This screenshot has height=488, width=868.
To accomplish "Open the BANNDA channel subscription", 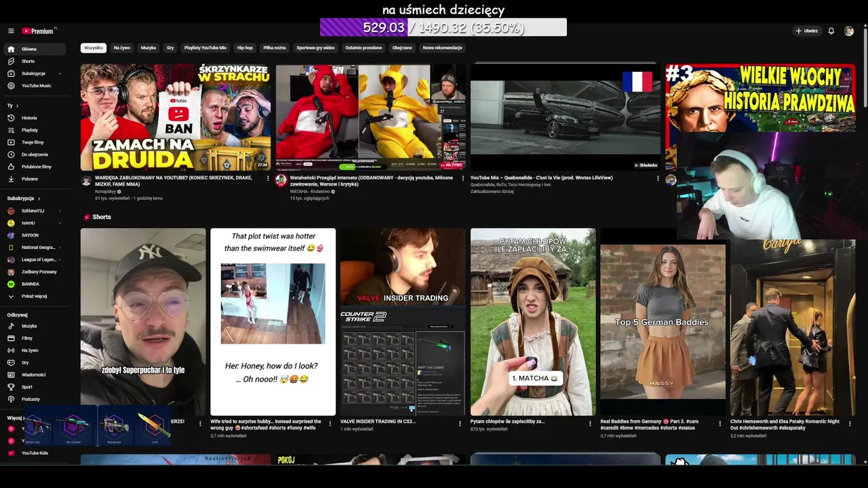I will (x=35, y=284).
